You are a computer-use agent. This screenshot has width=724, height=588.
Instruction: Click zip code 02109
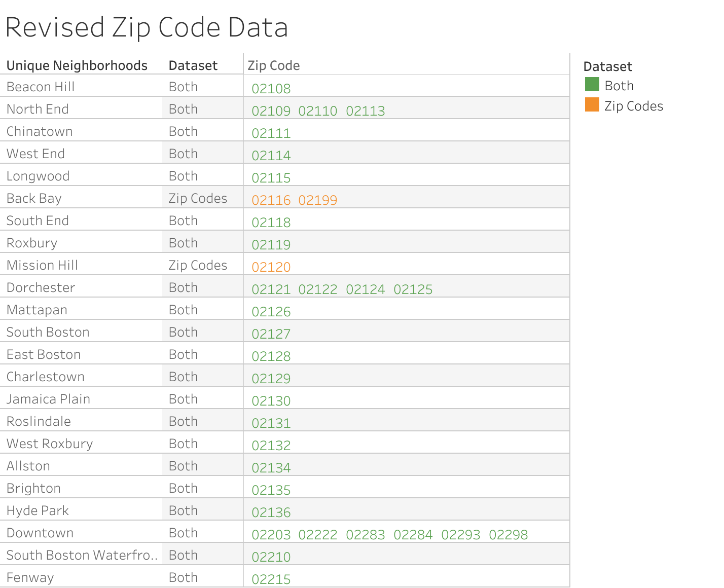pyautogui.click(x=271, y=111)
